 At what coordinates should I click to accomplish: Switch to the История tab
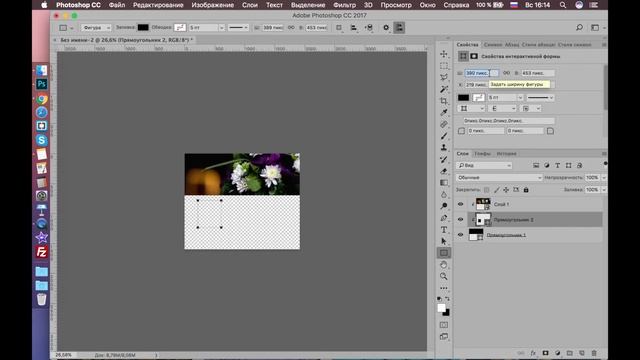pos(507,153)
